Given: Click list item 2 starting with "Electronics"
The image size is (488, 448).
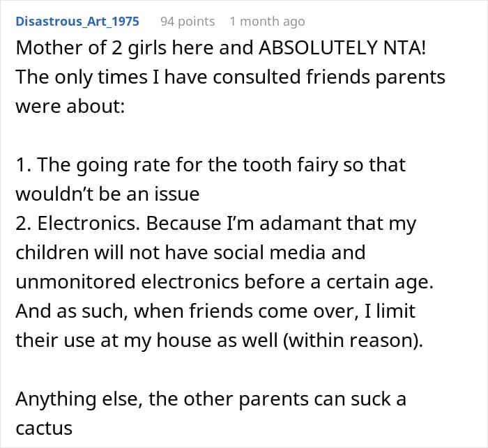Looking at the screenshot, I should pos(216,224).
